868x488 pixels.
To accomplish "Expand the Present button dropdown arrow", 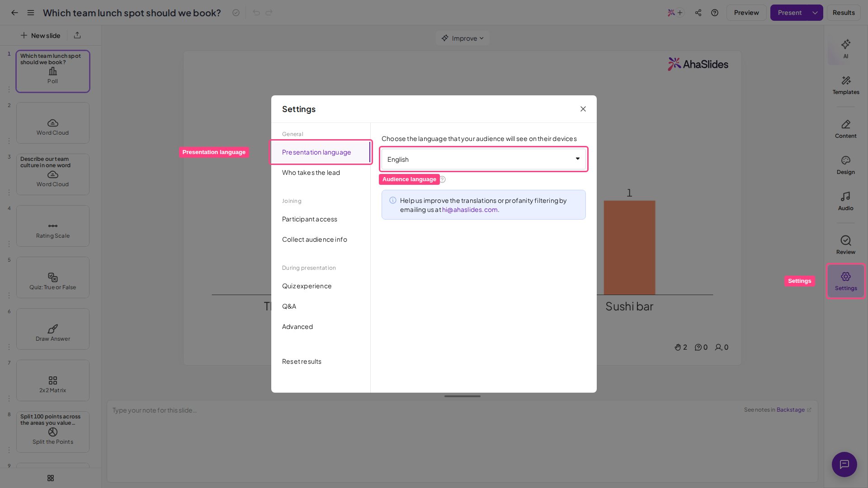I will 815,13.
